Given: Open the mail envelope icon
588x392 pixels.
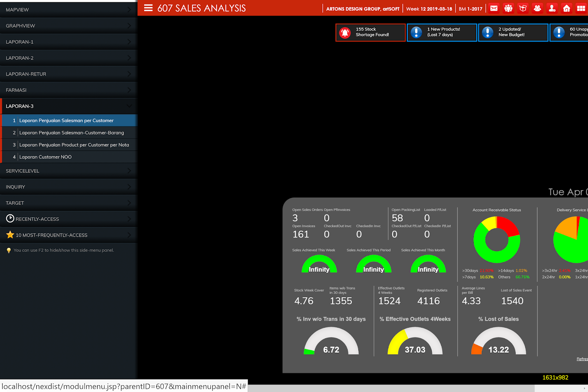Looking at the screenshot, I should click(494, 8).
